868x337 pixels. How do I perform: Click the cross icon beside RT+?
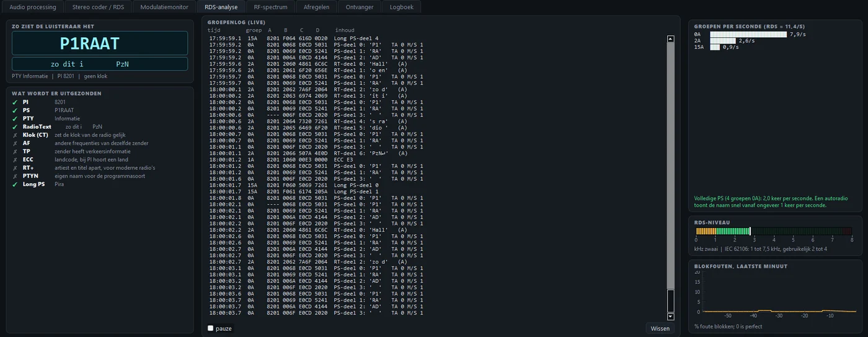pos(15,168)
